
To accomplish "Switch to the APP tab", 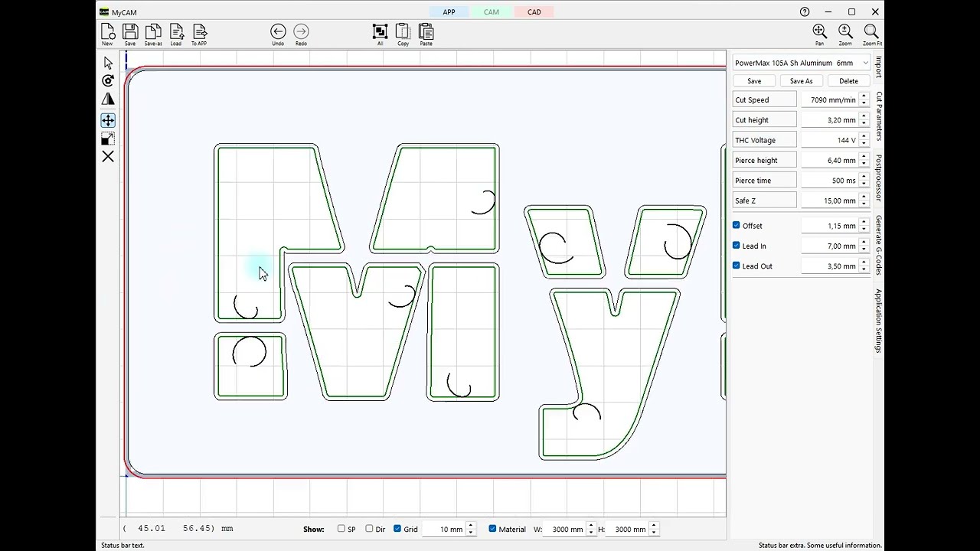I will pyautogui.click(x=449, y=11).
